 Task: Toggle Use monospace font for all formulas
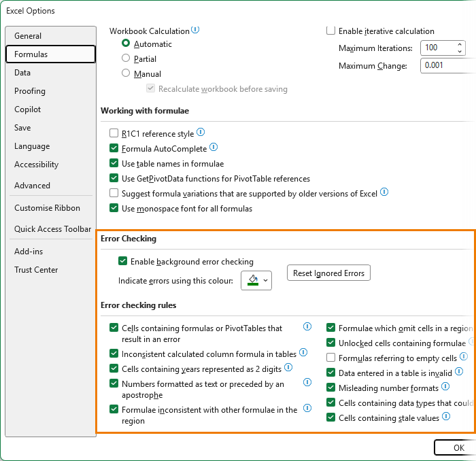click(114, 208)
